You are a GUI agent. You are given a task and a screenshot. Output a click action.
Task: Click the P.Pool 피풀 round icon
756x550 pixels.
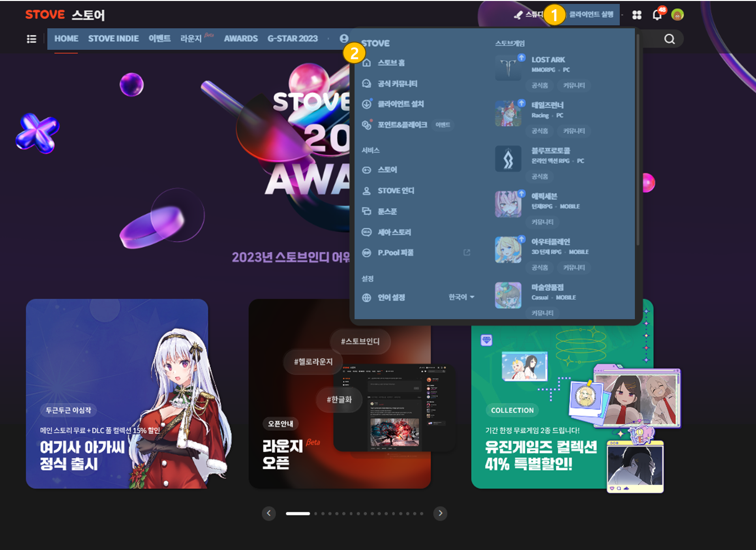(x=367, y=253)
